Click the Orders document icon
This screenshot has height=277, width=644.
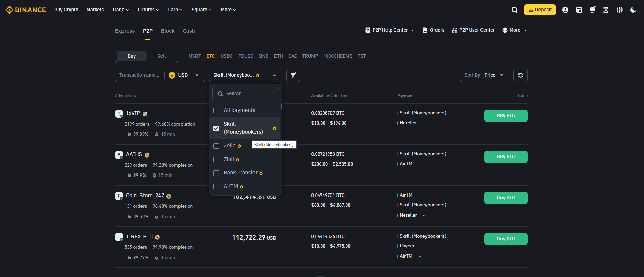click(x=425, y=30)
